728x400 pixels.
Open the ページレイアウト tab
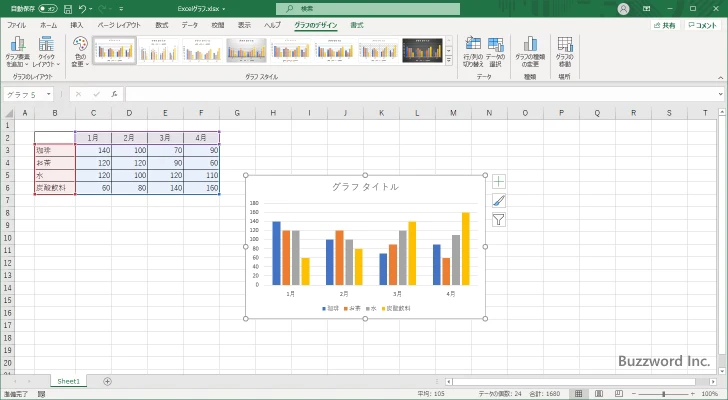tap(119, 25)
